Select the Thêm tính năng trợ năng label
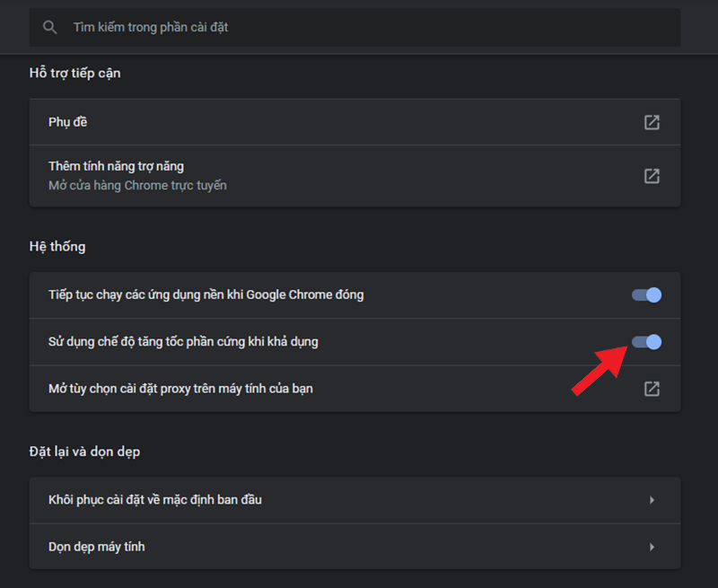This screenshot has height=588, width=718. (x=116, y=167)
